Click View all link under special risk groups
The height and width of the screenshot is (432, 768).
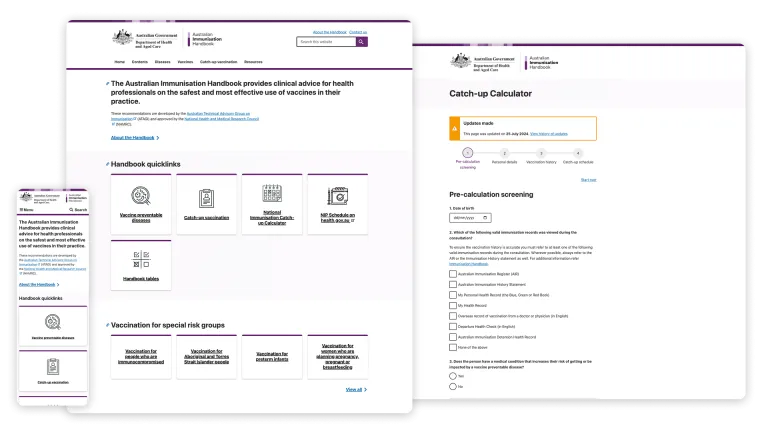click(356, 390)
